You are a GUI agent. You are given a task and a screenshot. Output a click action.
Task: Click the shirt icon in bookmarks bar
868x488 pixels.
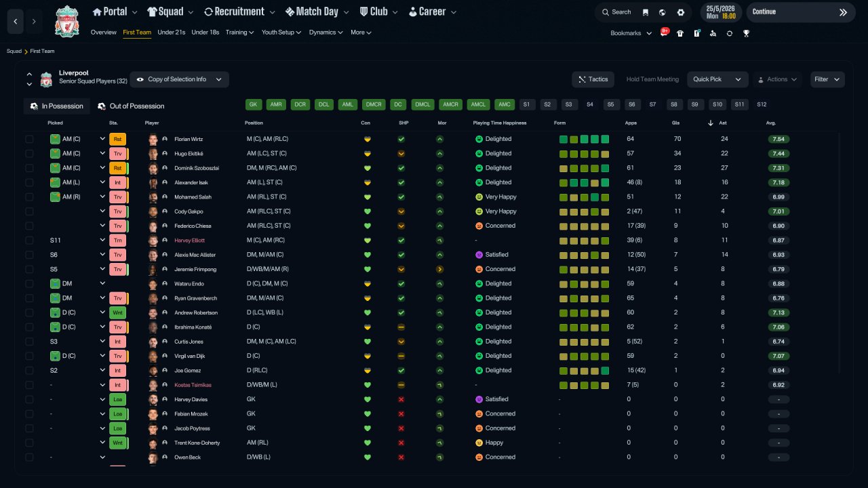[x=680, y=33]
